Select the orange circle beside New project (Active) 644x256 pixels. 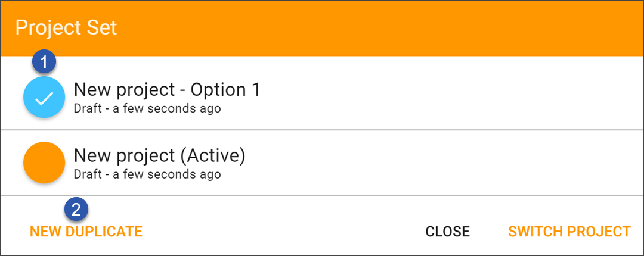tap(44, 163)
